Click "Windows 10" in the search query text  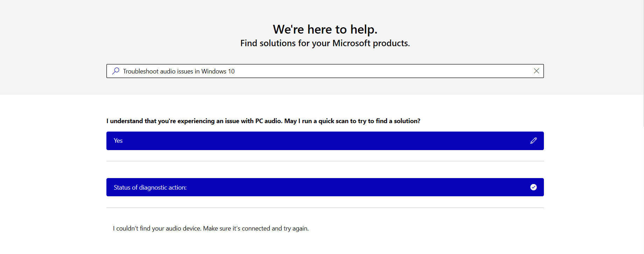point(218,71)
